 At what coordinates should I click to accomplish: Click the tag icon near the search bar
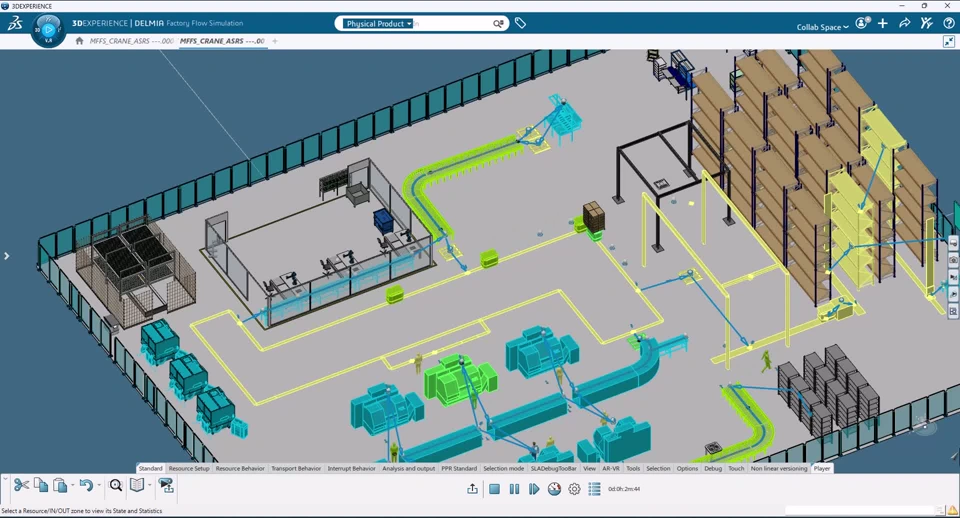[520, 23]
